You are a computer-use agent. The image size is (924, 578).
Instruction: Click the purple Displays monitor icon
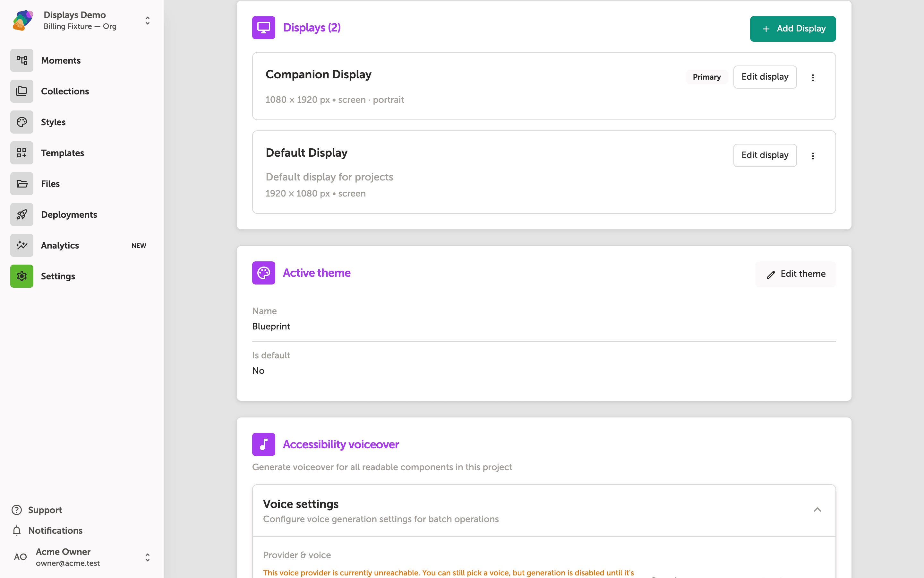(x=263, y=28)
